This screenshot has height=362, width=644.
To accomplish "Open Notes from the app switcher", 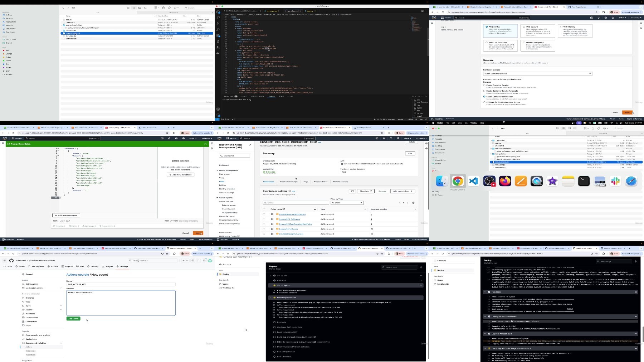I will point(568,181).
